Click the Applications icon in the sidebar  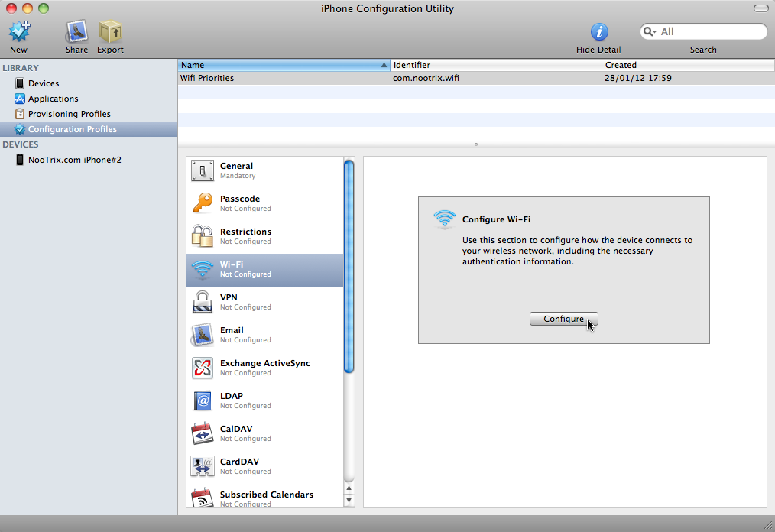tap(20, 99)
